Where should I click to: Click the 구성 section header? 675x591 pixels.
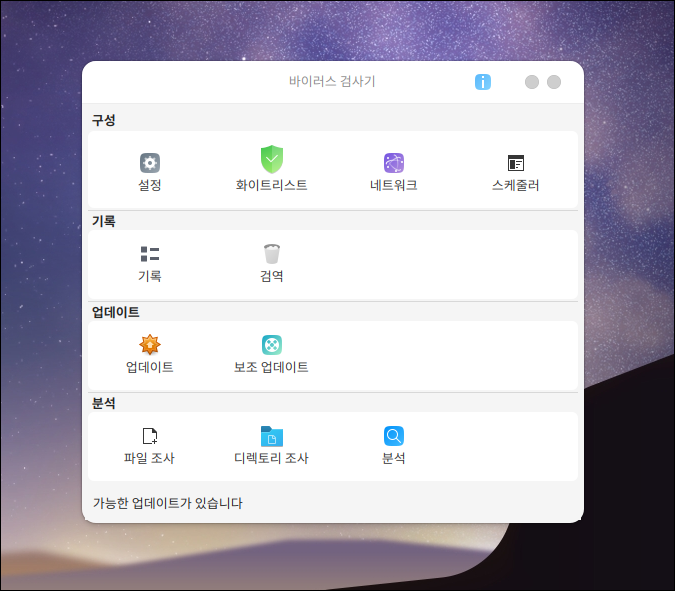point(104,120)
